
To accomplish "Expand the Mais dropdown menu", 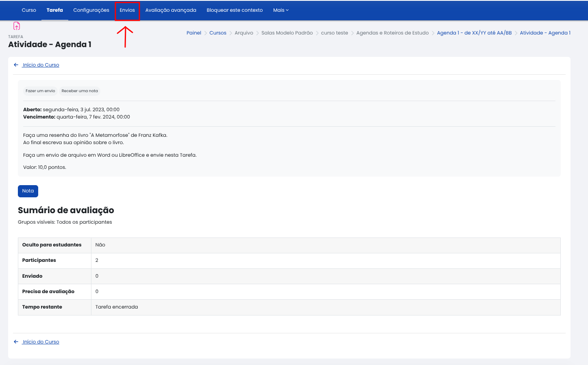I will 281,10.
